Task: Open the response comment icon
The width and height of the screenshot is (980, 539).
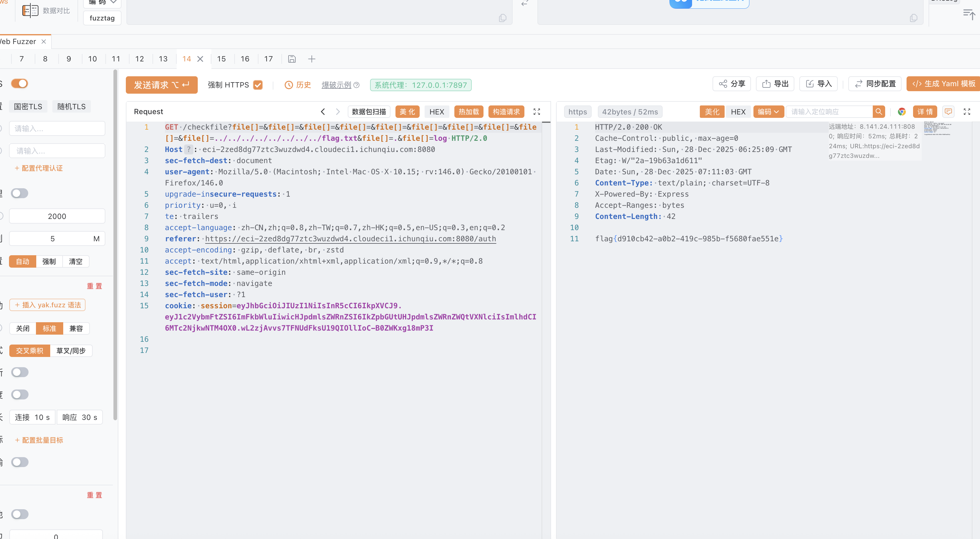Action: click(948, 112)
